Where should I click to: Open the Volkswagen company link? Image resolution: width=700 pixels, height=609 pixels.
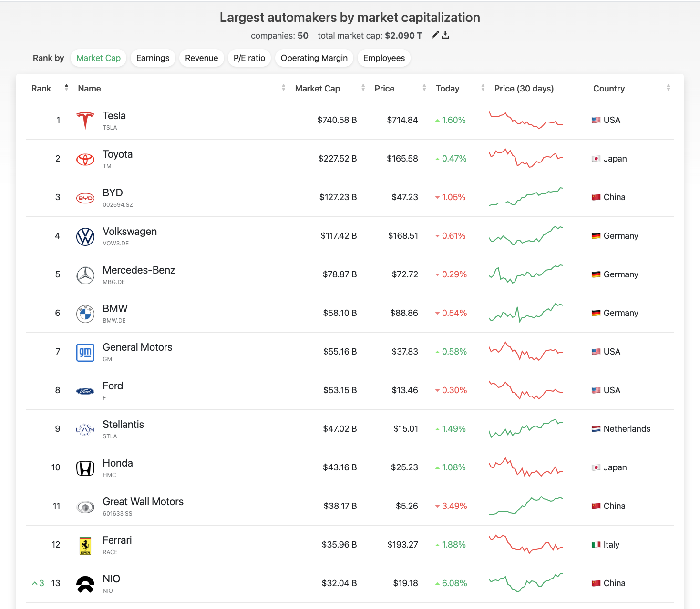(x=130, y=232)
